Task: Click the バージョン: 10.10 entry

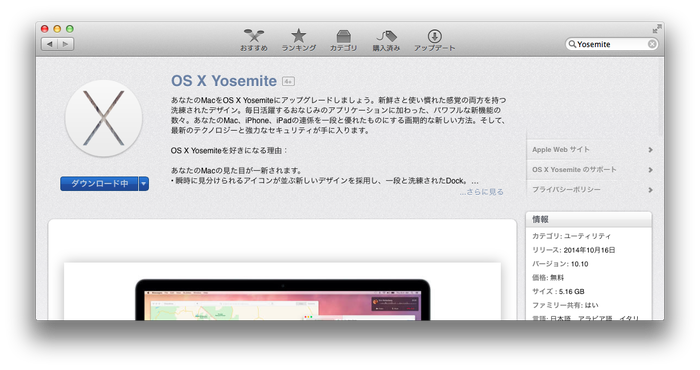Action: (560, 264)
